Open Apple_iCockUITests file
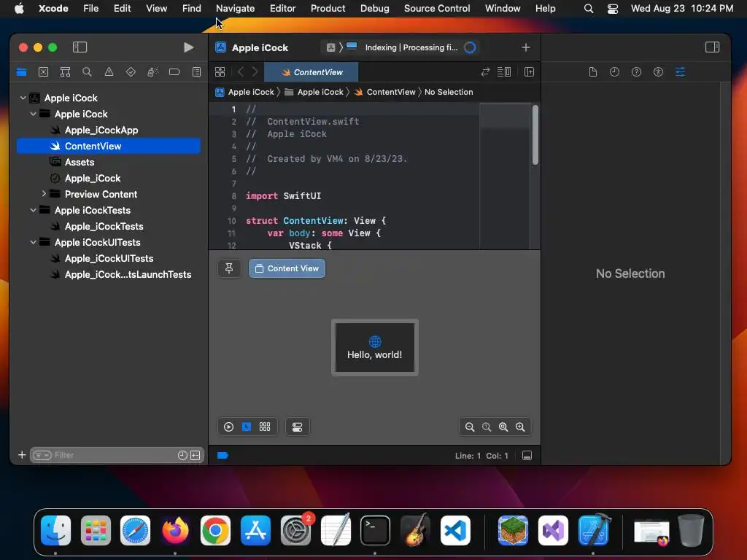This screenshot has height=560, width=747. tap(109, 258)
